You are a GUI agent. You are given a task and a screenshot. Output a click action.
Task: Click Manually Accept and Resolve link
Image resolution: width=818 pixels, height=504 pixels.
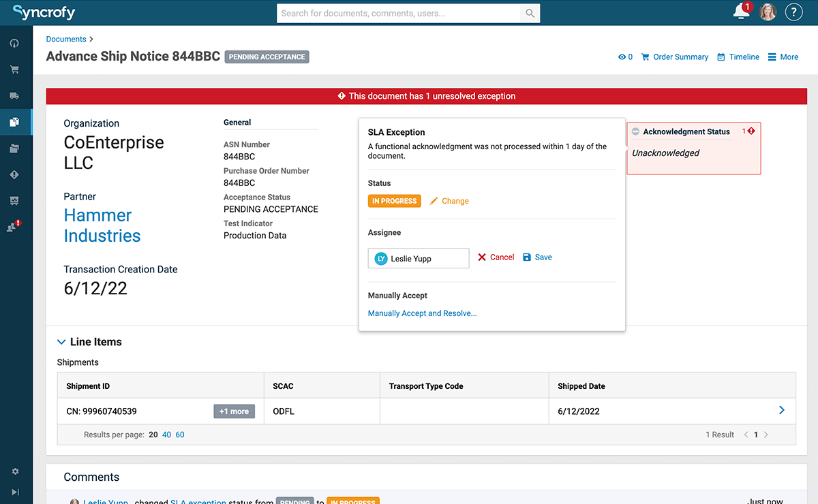tap(422, 313)
